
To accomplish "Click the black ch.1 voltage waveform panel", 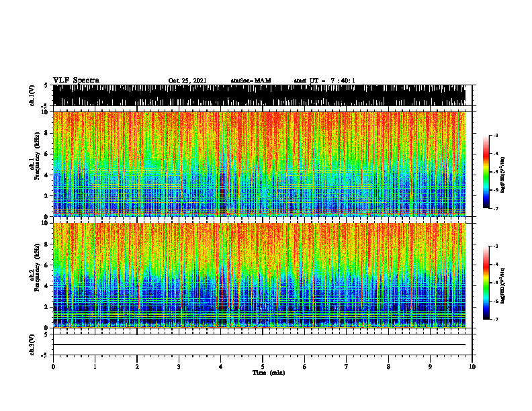I will tap(259, 95).
